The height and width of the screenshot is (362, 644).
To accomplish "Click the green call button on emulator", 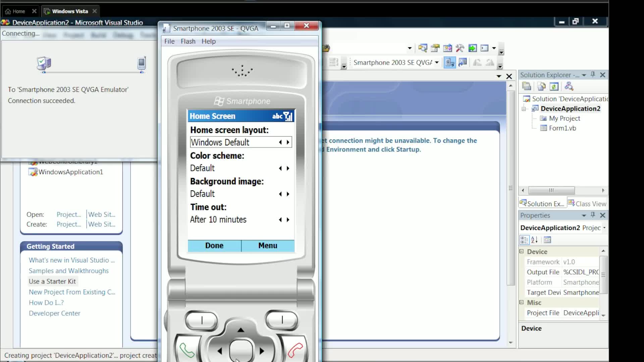I will click(187, 350).
